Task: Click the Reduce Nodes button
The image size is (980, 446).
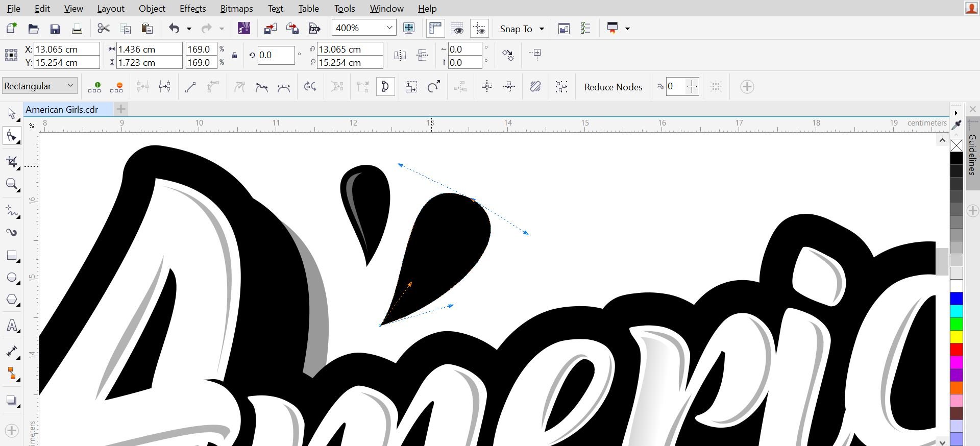Action: 613,87
